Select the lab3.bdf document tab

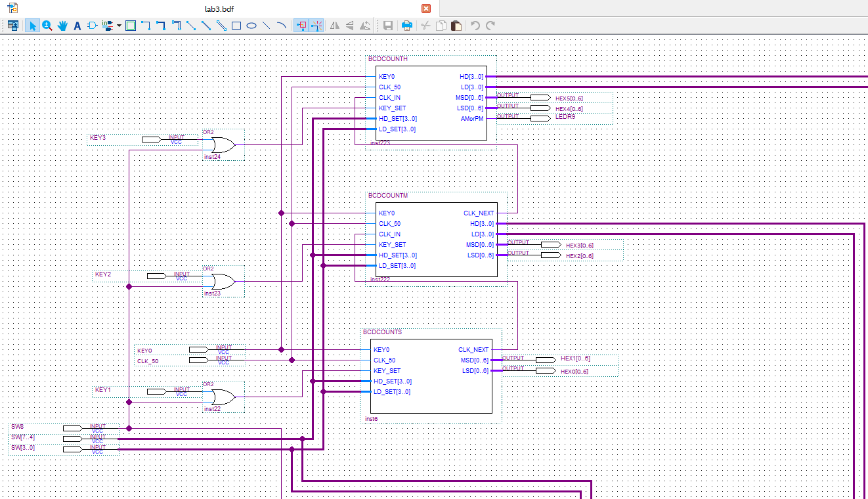(x=219, y=9)
